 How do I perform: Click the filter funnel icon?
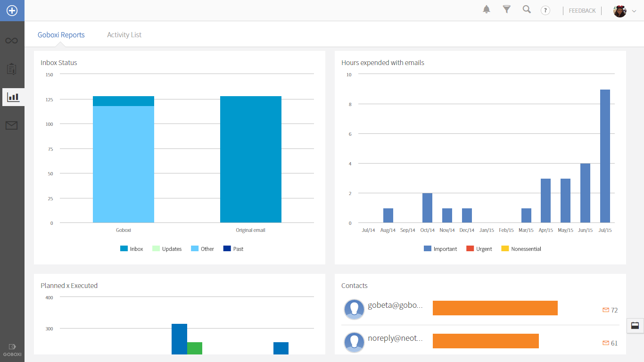click(506, 9)
